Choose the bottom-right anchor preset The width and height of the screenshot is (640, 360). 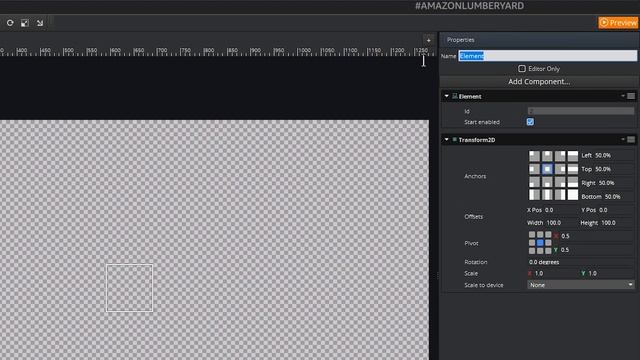(560, 182)
